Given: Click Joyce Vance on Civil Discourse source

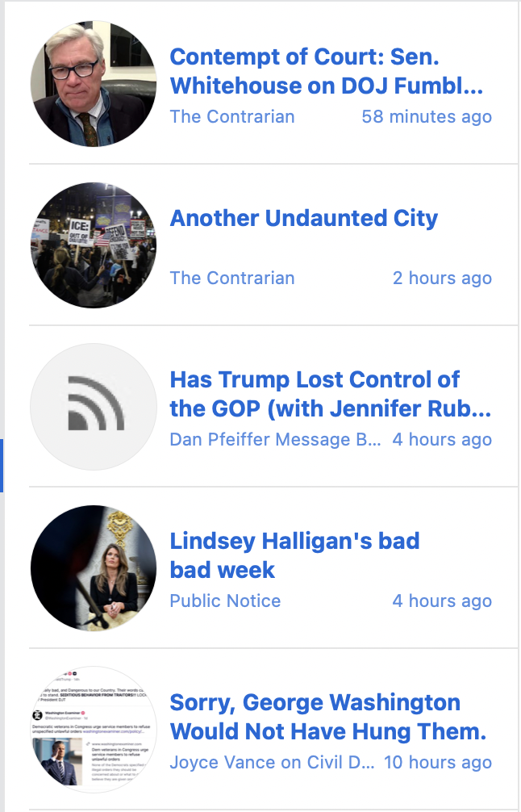Looking at the screenshot, I should 272,762.
